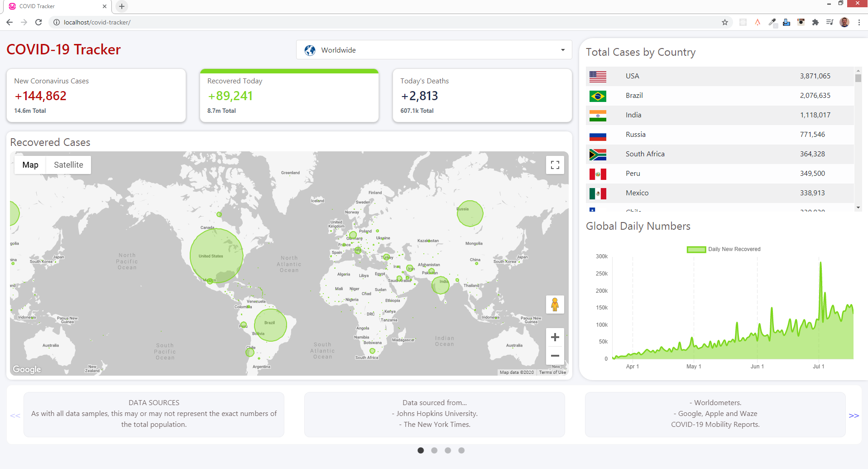The width and height of the screenshot is (868, 469).
Task: Click inside the address bar
Action: (181, 22)
